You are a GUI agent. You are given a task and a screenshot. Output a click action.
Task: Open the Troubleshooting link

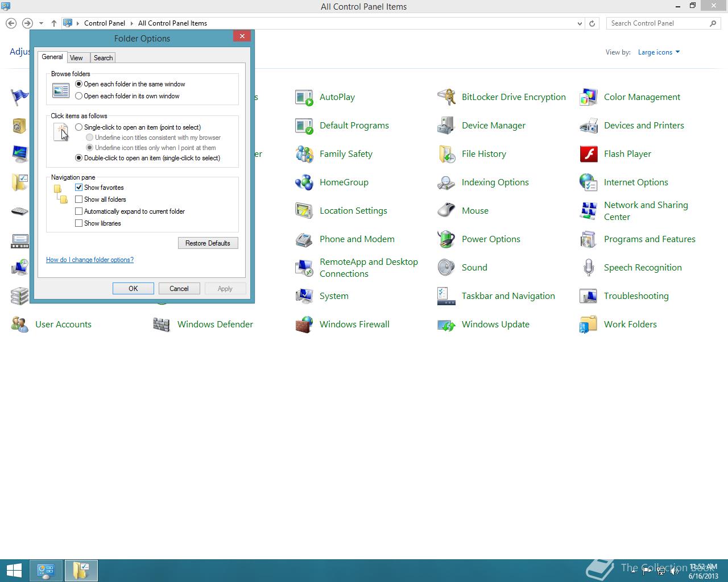click(x=636, y=296)
